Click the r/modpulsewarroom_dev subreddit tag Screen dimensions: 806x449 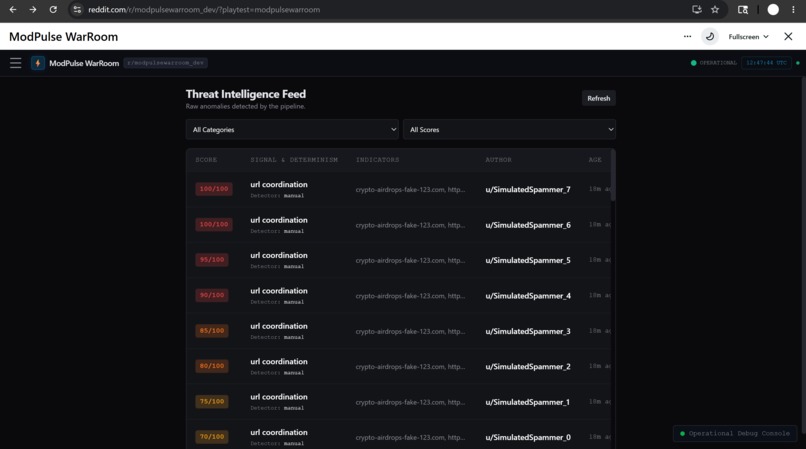[x=166, y=63]
